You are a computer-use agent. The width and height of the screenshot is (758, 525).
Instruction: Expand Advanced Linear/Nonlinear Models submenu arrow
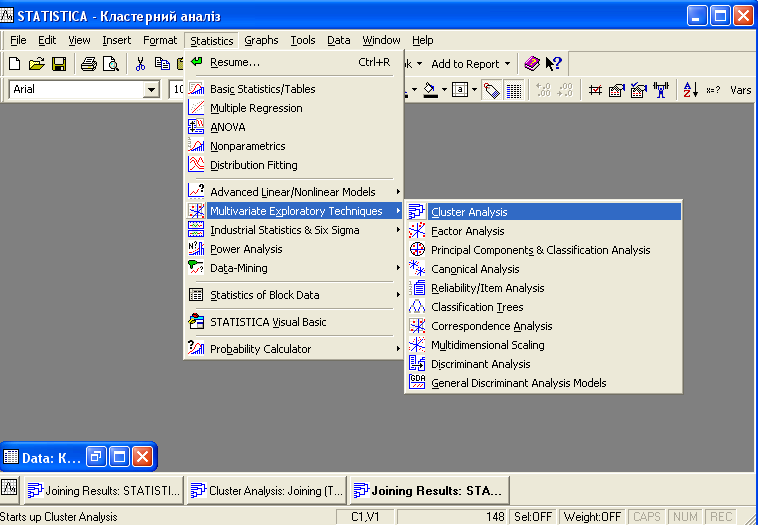pyautogui.click(x=398, y=192)
